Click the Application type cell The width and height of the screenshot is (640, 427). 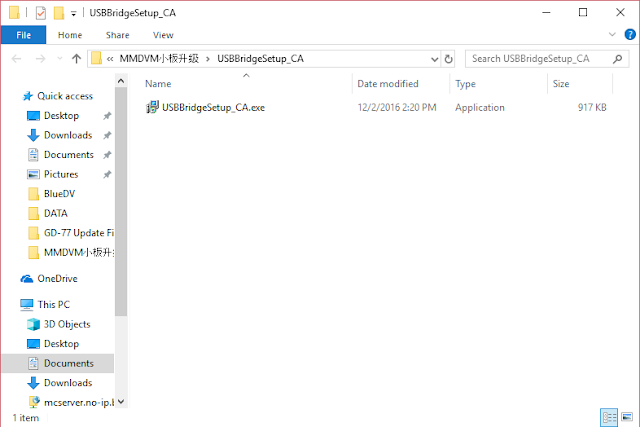480,107
